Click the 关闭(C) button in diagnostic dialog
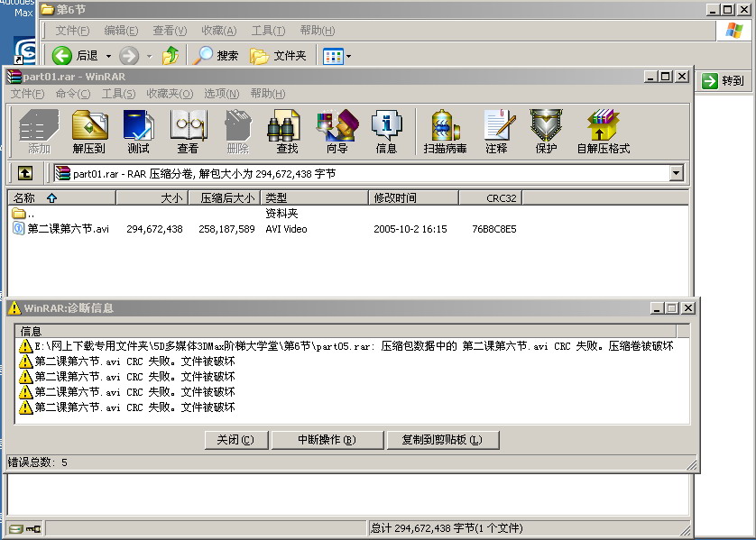Image resolution: width=756 pixels, height=540 pixels. pos(236,440)
